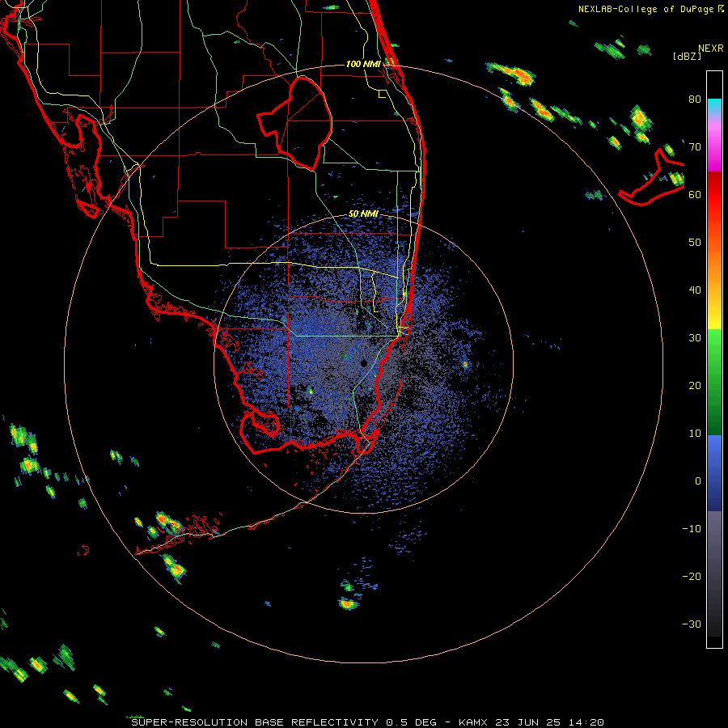
Task: Click the 70 value on the dBZ scale
Action: [x=695, y=147]
